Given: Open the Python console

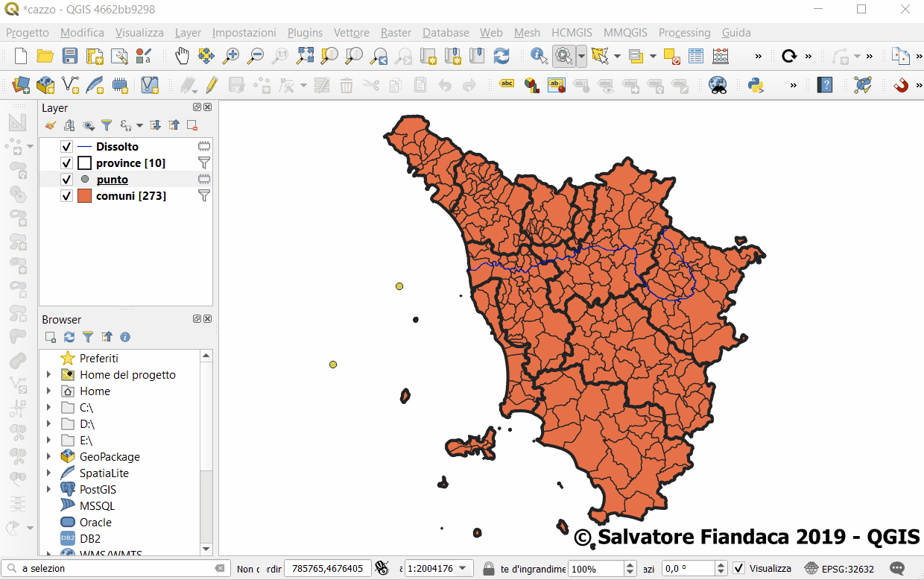Looking at the screenshot, I should click(x=756, y=85).
